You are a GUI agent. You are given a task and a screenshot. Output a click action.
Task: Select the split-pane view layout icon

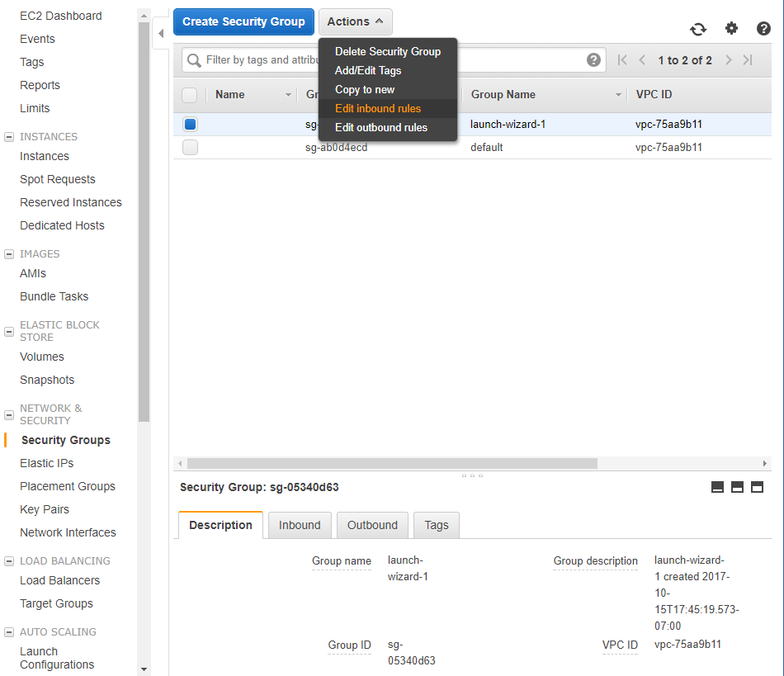pos(737,487)
